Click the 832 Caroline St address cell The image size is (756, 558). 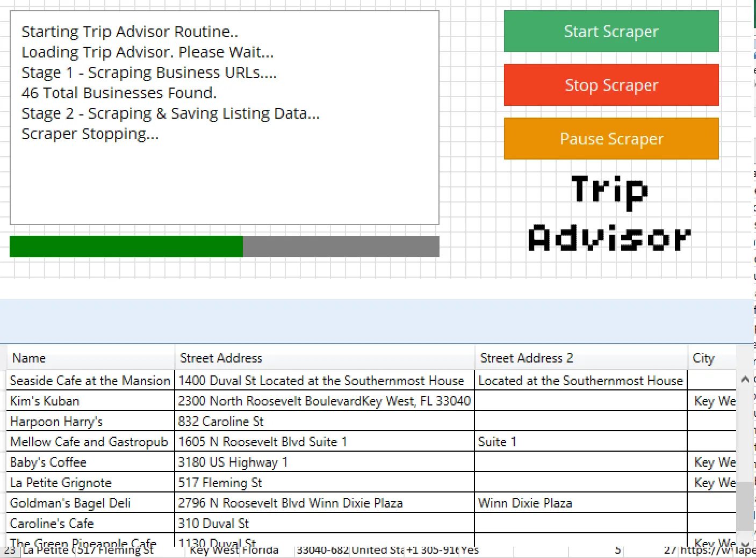(325, 421)
